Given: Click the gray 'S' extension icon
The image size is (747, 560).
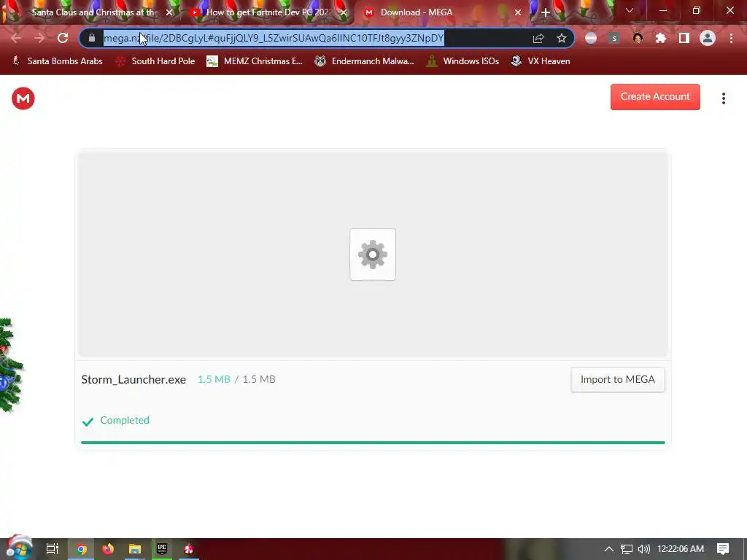Looking at the screenshot, I should [614, 38].
